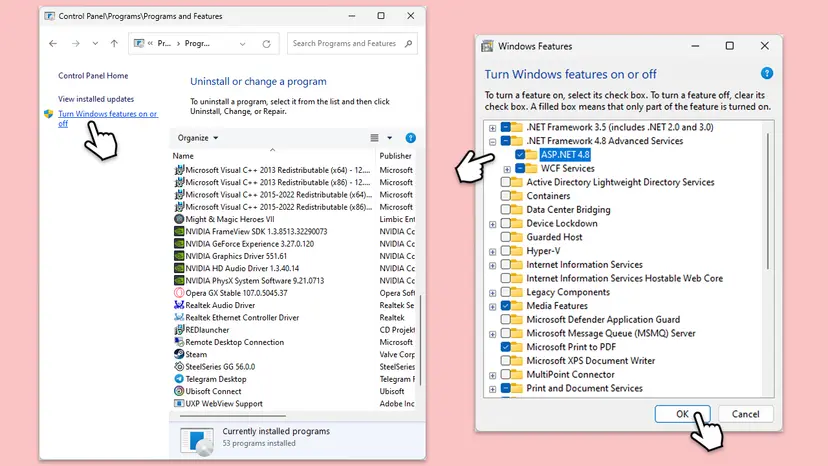Uncheck Microsoft Print to PDF
The width and height of the screenshot is (828, 466).
[505, 347]
